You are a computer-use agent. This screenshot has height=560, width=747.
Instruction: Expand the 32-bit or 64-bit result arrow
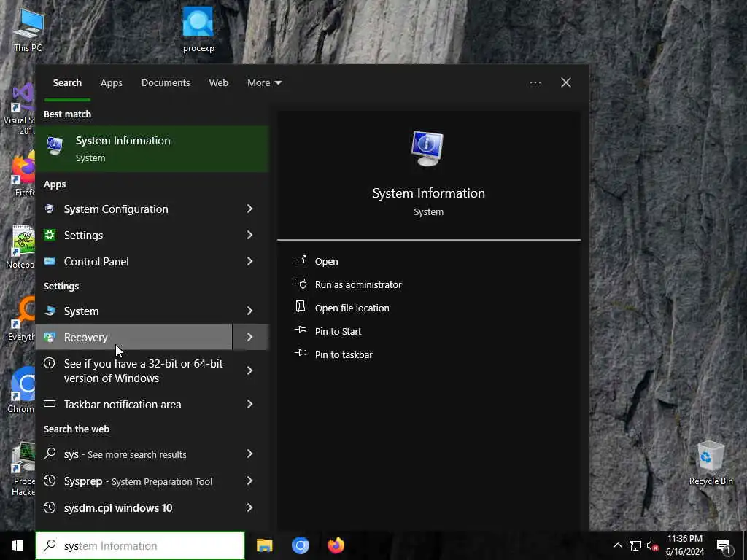(x=249, y=370)
